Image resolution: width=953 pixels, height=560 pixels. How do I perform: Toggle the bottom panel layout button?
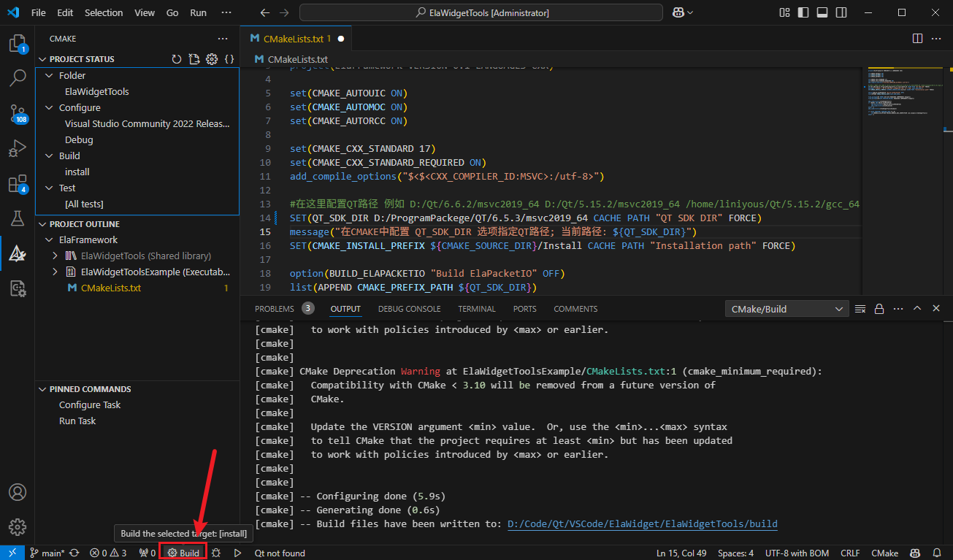(822, 12)
